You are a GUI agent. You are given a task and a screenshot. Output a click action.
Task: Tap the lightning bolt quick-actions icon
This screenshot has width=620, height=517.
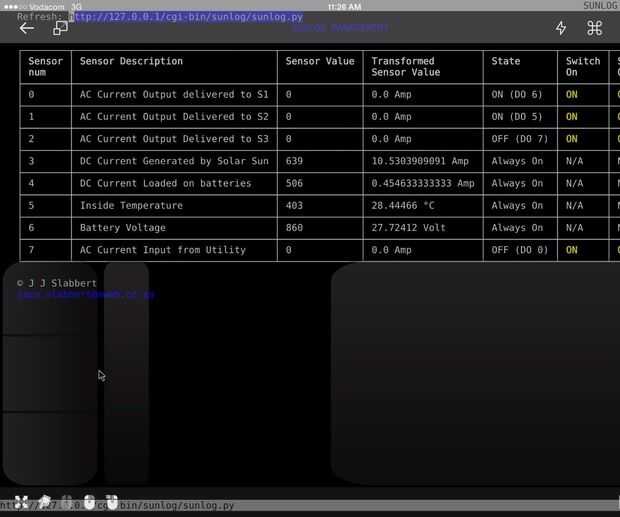(x=561, y=28)
